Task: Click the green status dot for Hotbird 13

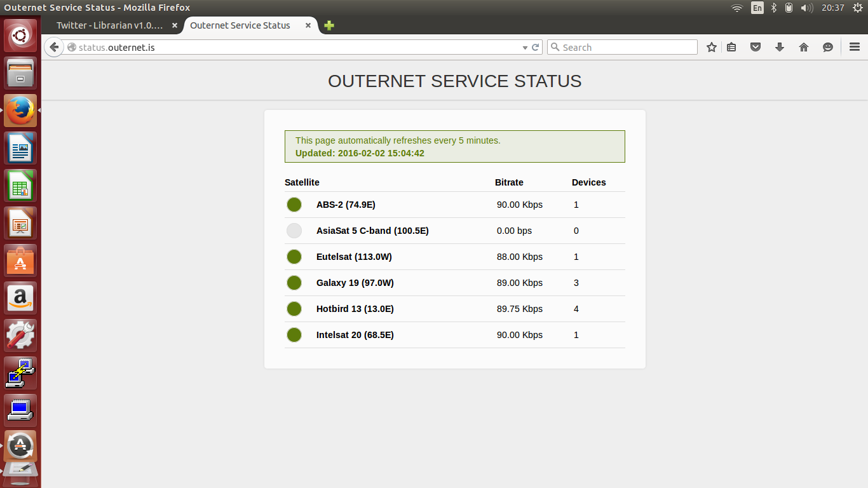Action: tap(294, 309)
